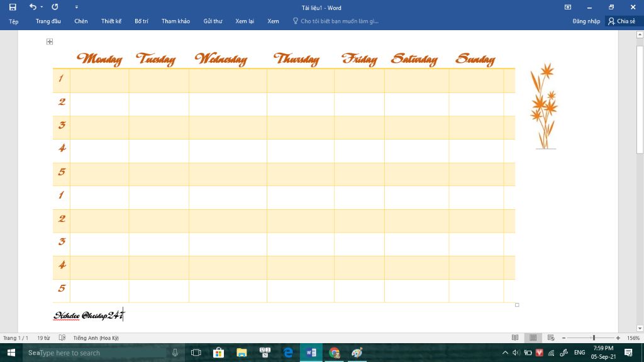Open the Wi-Fi network tray icon

point(551,353)
